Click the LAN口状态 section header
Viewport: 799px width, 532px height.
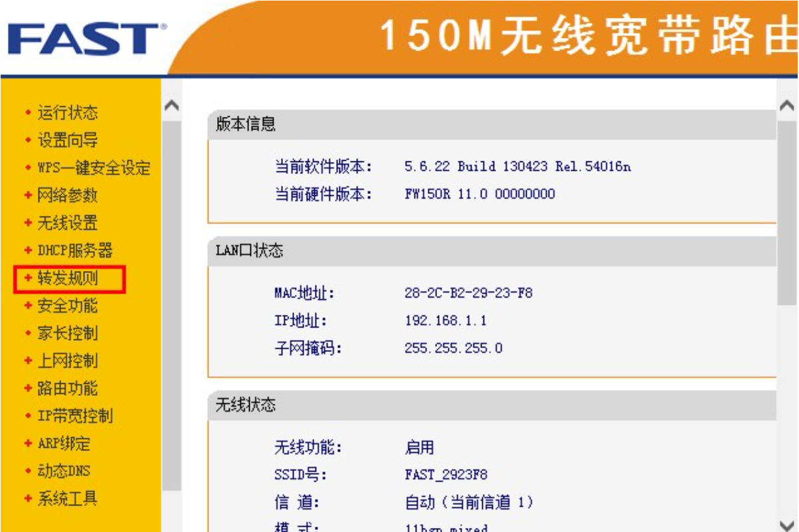pos(249,250)
